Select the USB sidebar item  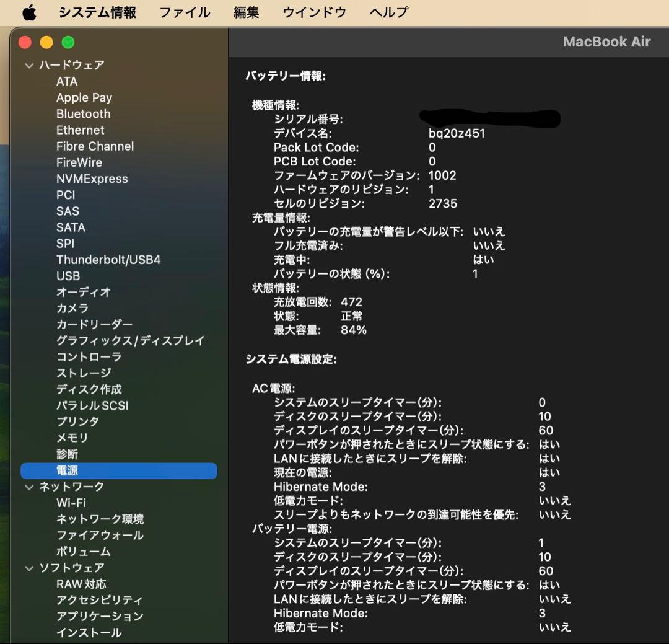(x=68, y=276)
